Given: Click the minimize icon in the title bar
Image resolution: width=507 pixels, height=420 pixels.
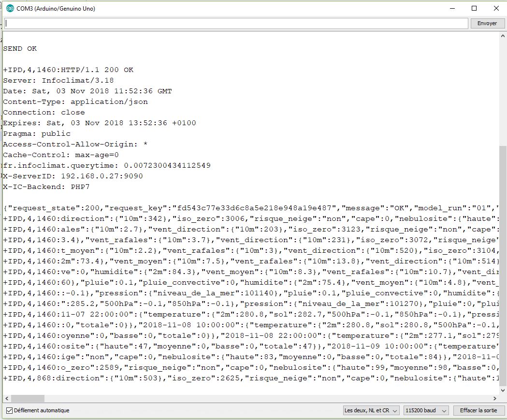Looking at the screenshot, I should point(452,8).
